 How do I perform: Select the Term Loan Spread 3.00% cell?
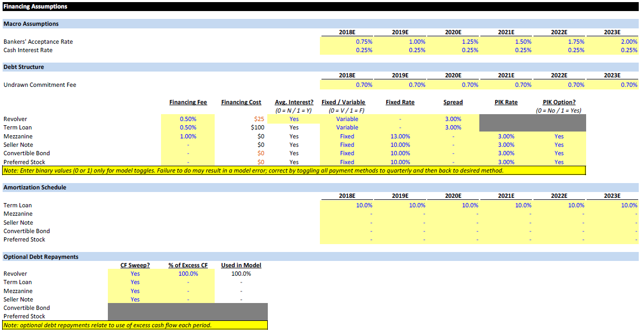point(453,127)
